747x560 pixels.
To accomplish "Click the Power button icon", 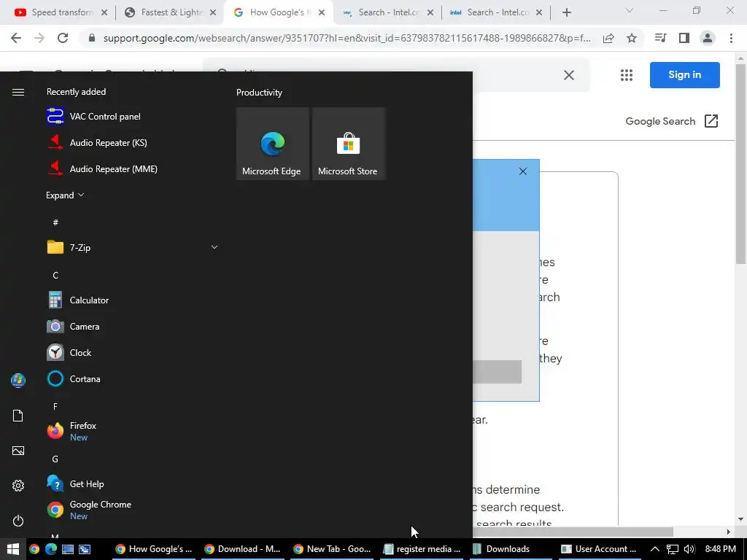I will coord(18,521).
